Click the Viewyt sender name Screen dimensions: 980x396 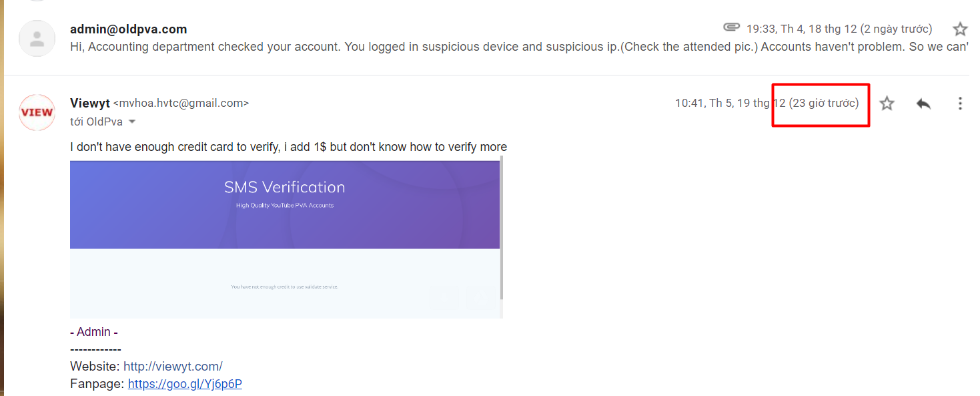pyautogui.click(x=90, y=104)
